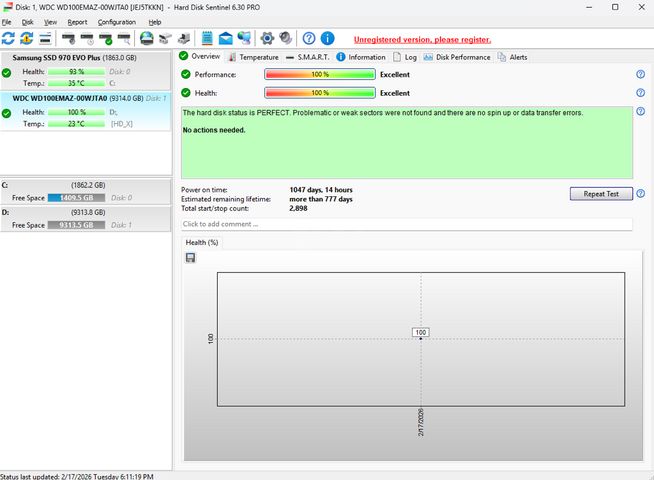Select the D: partition entry
This screenshot has height=480, width=654.
[x=86, y=219]
